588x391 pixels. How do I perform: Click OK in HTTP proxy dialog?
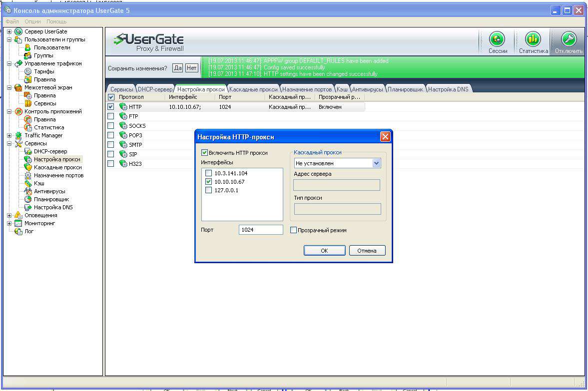click(x=324, y=250)
